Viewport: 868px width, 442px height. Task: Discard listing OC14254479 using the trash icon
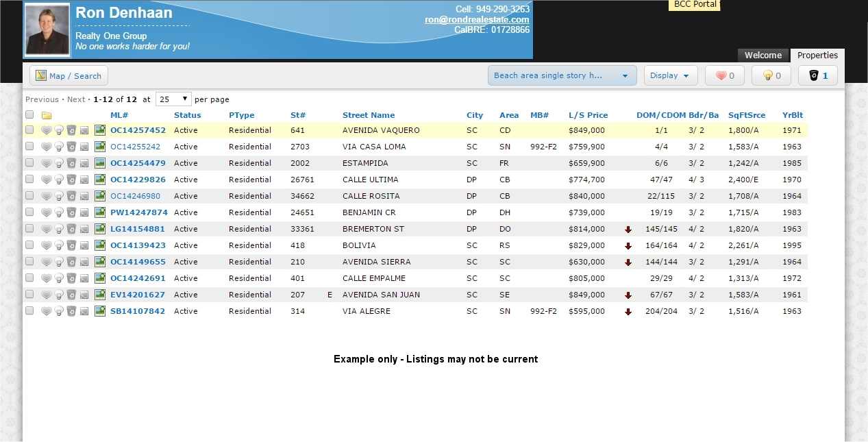71,163
